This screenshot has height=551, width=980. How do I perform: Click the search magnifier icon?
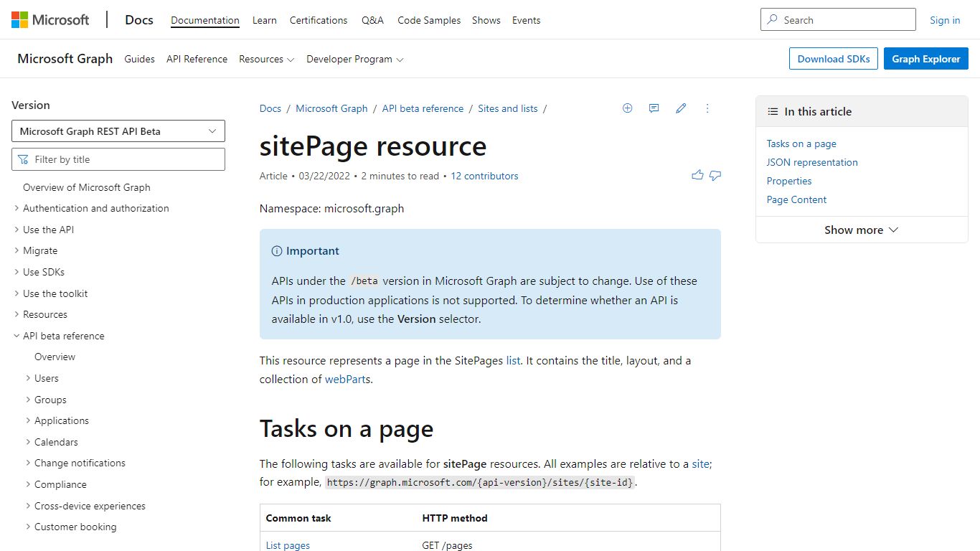pos(773,20)
